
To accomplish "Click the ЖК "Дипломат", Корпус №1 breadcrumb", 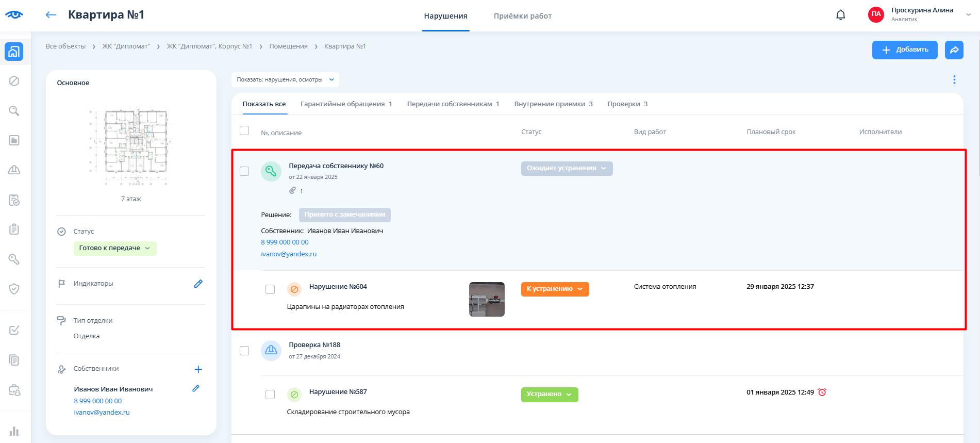I will tap(209, 46).
